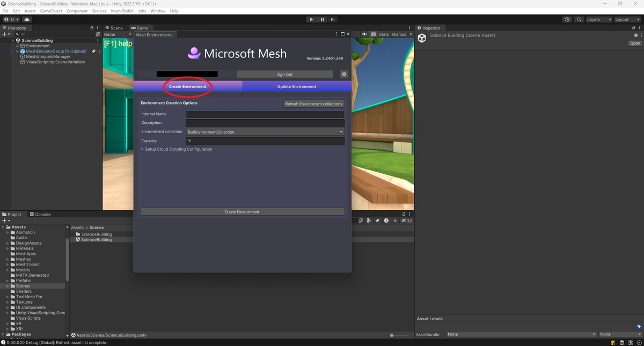Select VisualScripting SceneVariables object
Viewport: 644px width, 346px height.
[x=55, y=62]
